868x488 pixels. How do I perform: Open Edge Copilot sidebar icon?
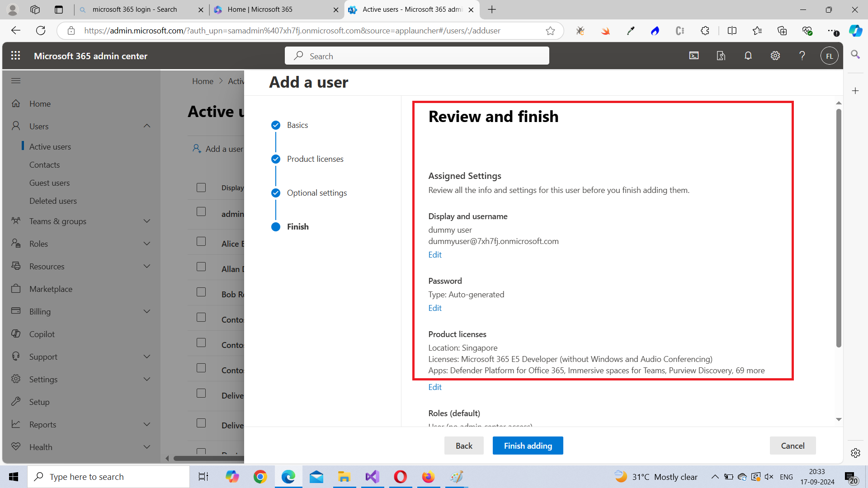coord(855,31)
